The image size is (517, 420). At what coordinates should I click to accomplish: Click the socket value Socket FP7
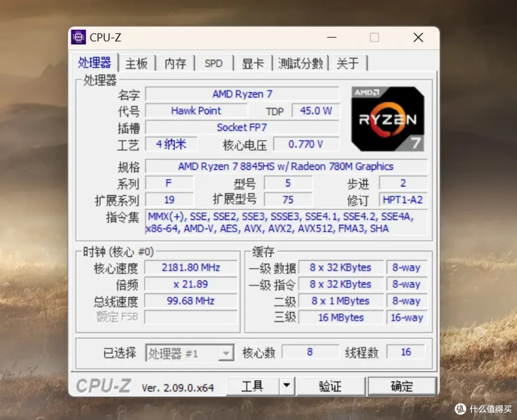(242, 127)
